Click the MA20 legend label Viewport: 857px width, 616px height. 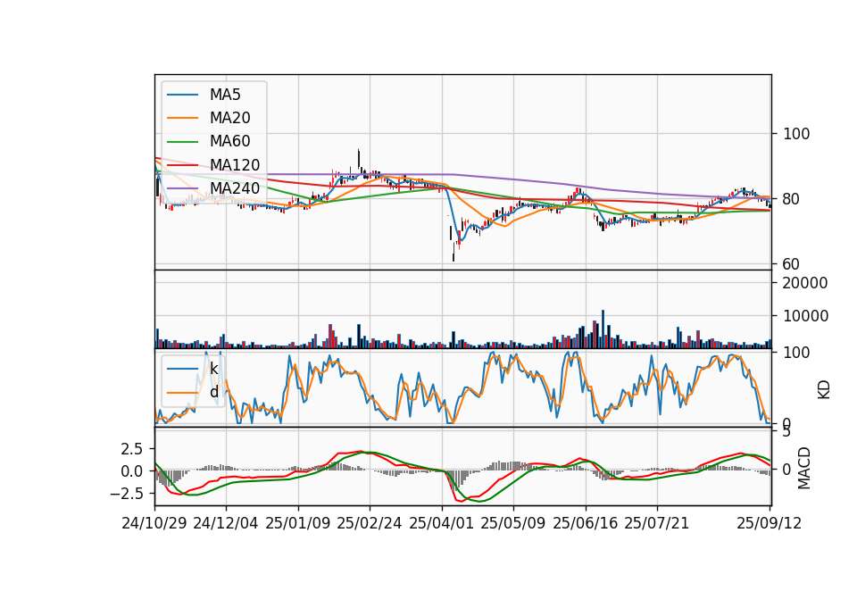(229, 118)
